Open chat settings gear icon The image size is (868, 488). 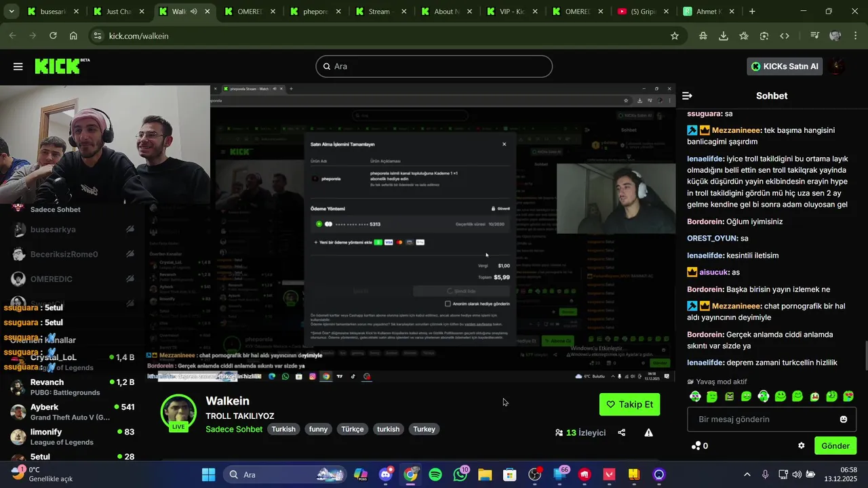point(801,445)
